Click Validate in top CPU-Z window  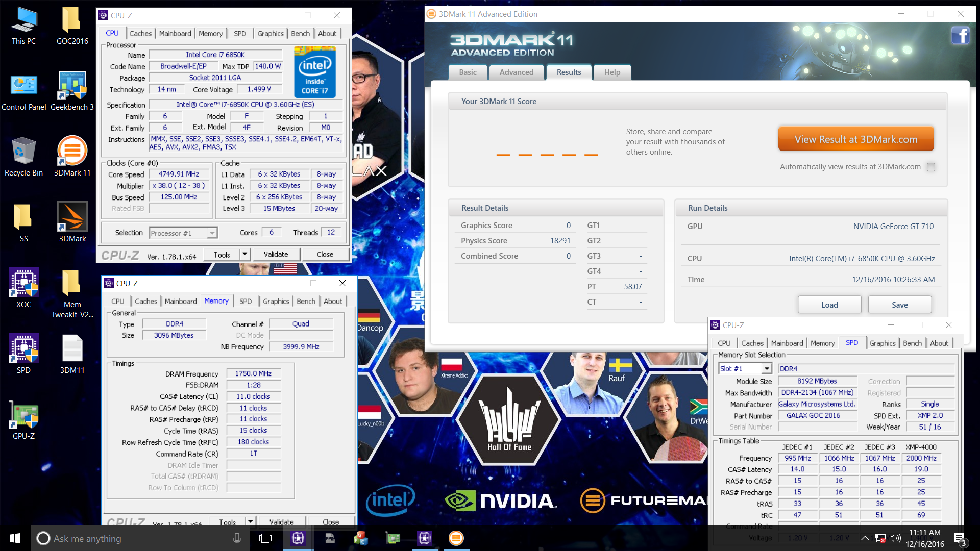coord(276,254)
